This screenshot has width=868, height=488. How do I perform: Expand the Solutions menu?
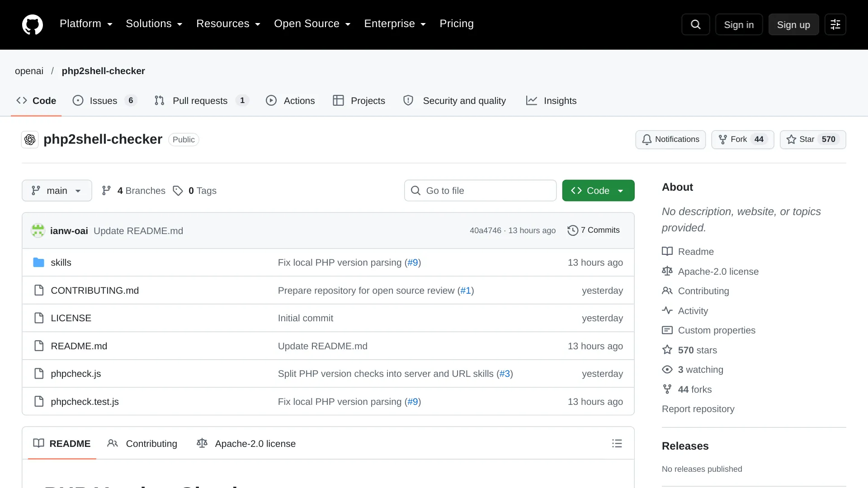pos(154,24)
